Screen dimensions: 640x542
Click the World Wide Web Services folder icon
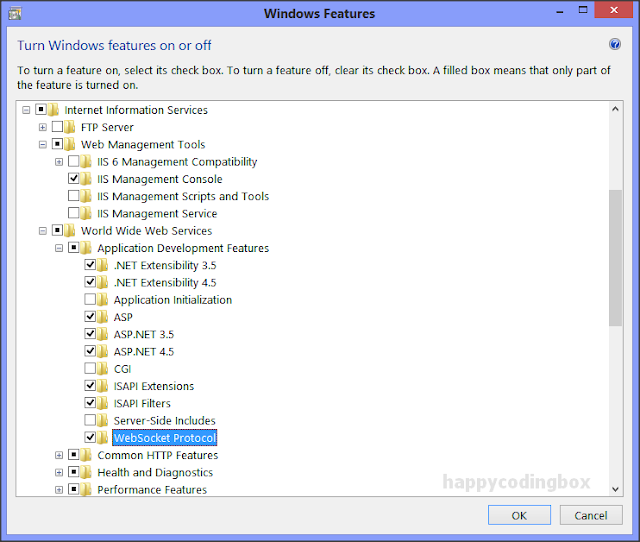coord(70,231)
